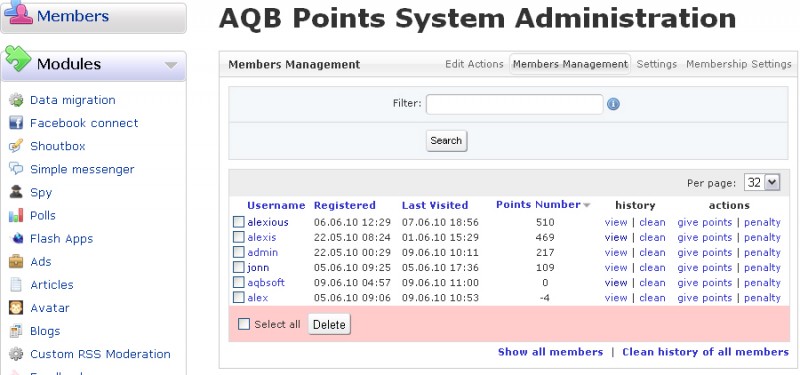Click the Simple messenger chat icon
The height and width of the screenshot is (375, 800).
16,169
